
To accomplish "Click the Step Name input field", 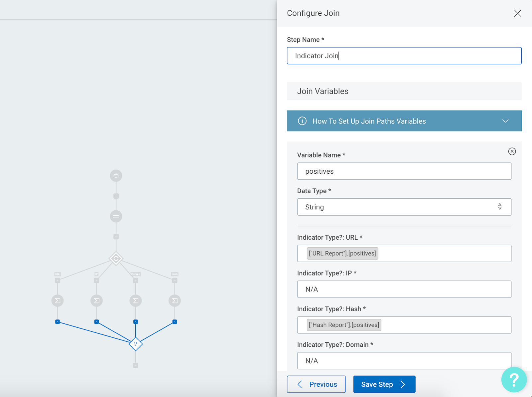I will click(404, 56).
